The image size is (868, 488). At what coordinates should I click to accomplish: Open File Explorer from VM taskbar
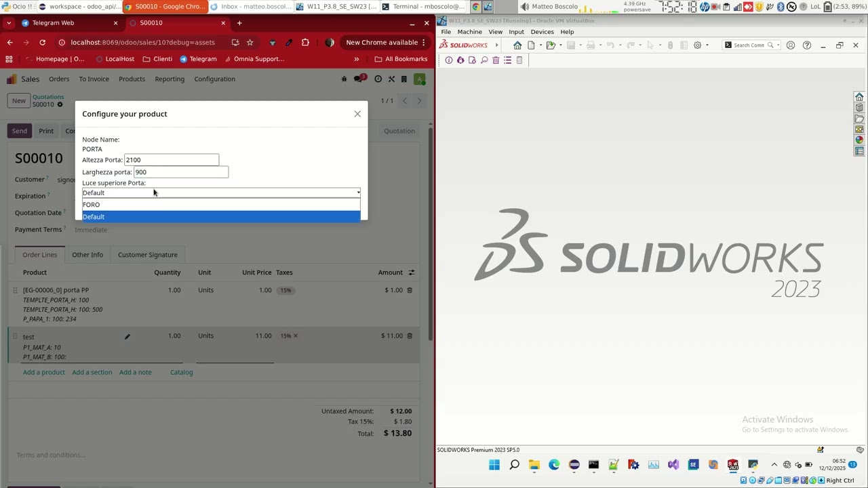[534, 465]
